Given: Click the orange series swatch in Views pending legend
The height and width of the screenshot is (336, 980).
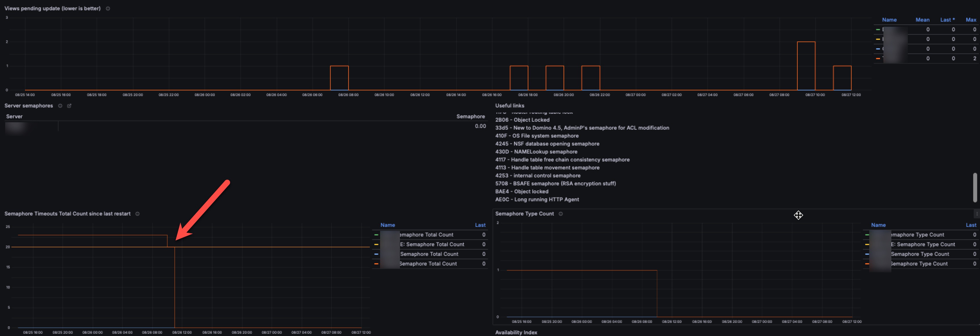Looking at the screenshot, I should pyautogui.click(x=878, y=59).
